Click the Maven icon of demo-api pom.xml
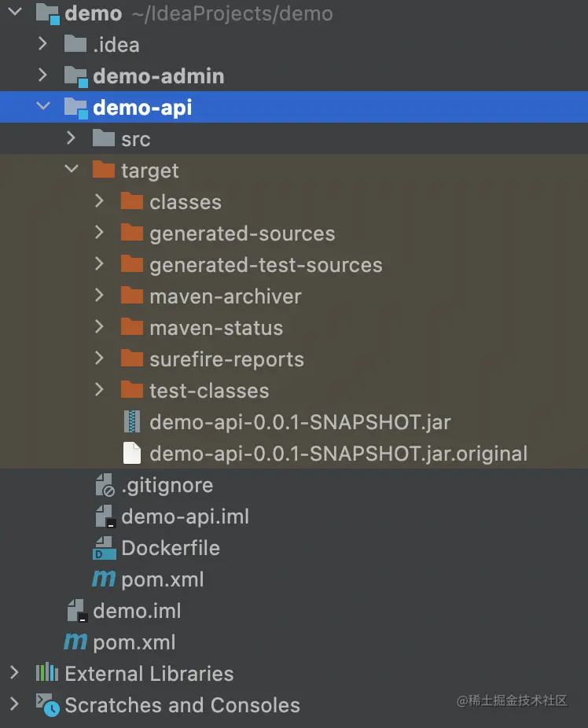The height and width of the screenshot is (728, 588). coord(104,579)
